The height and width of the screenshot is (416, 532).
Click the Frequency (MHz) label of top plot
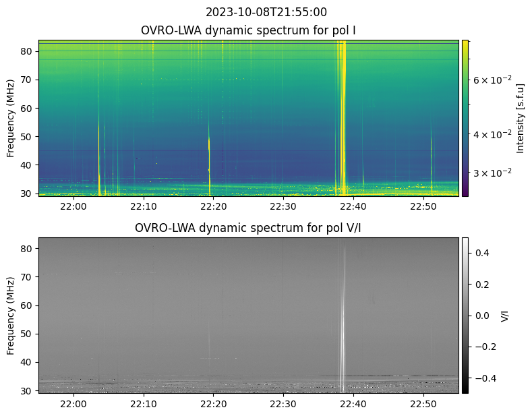point(11,118)
